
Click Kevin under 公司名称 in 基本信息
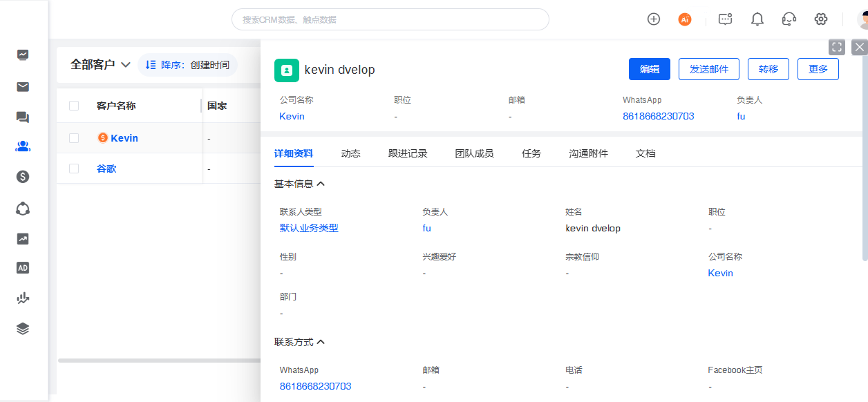point(721,273)
